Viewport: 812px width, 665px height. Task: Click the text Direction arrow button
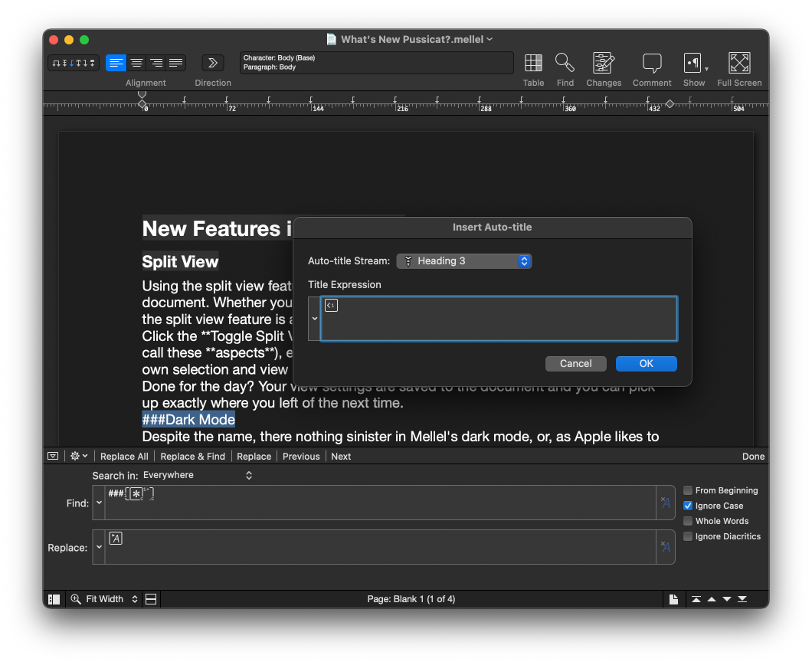pyautogui.click(x=212, y=63)
